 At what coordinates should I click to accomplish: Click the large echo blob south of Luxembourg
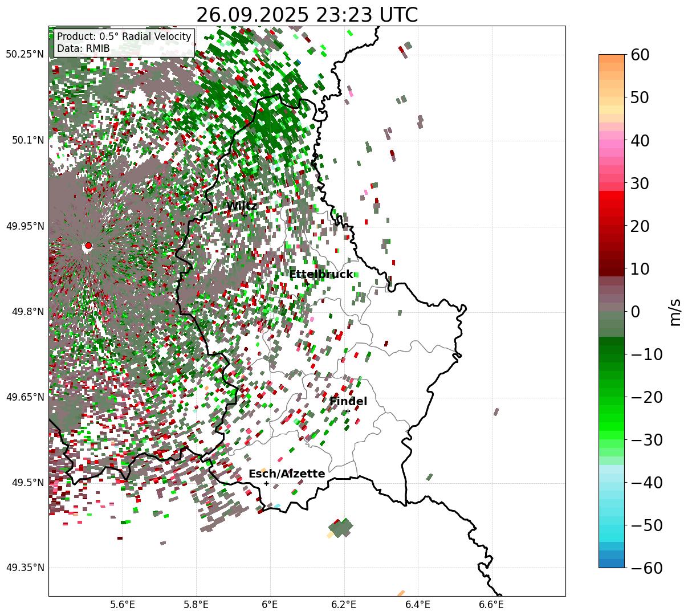pyautogui.click(x=341, y=528)
